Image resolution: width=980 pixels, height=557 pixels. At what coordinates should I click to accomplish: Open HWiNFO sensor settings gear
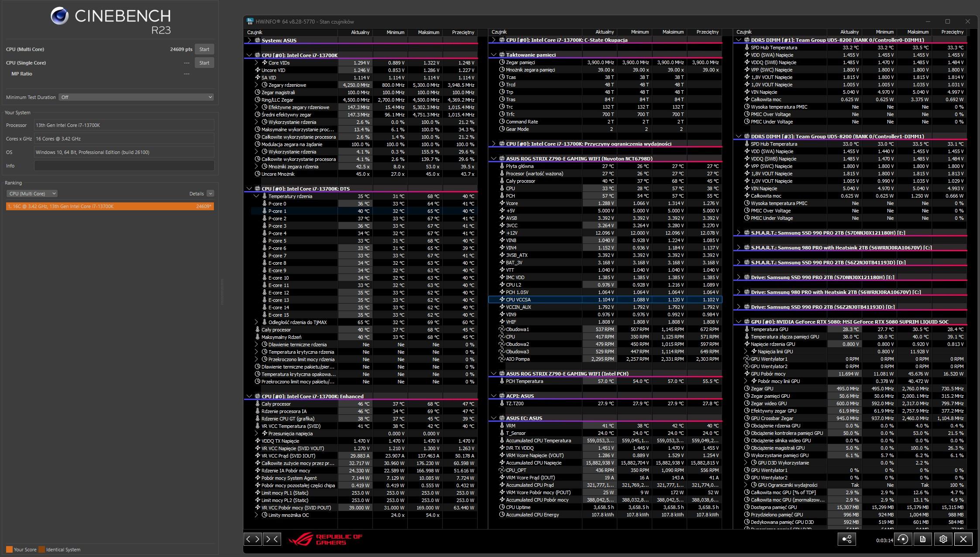click(943, 540)
